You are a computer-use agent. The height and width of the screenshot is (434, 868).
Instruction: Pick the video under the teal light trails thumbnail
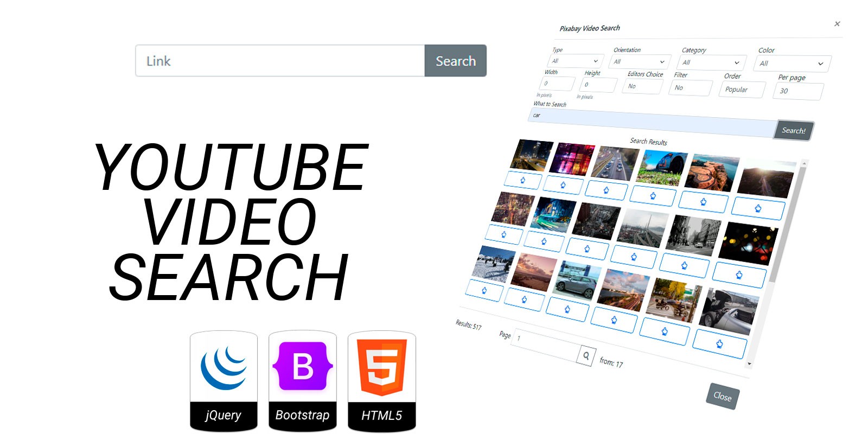(x=544, y=241)
